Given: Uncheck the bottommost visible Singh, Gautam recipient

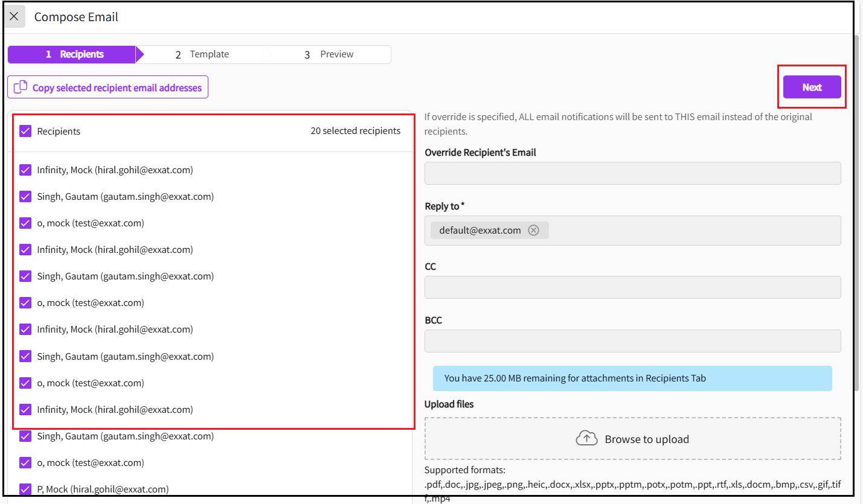Looking at the screenshot, I should pyautogui.click(x=25, y=436).
